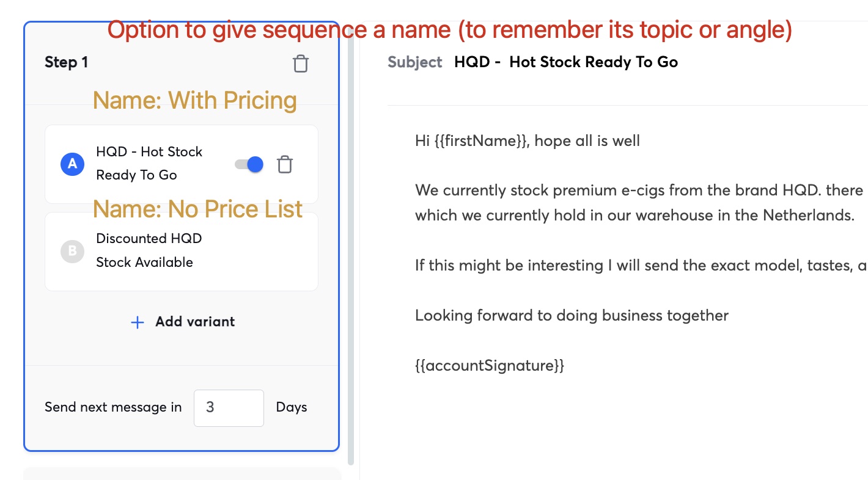868x480 pixels.
Task: Click the gray variant B badge
Action: pos(72,250)
